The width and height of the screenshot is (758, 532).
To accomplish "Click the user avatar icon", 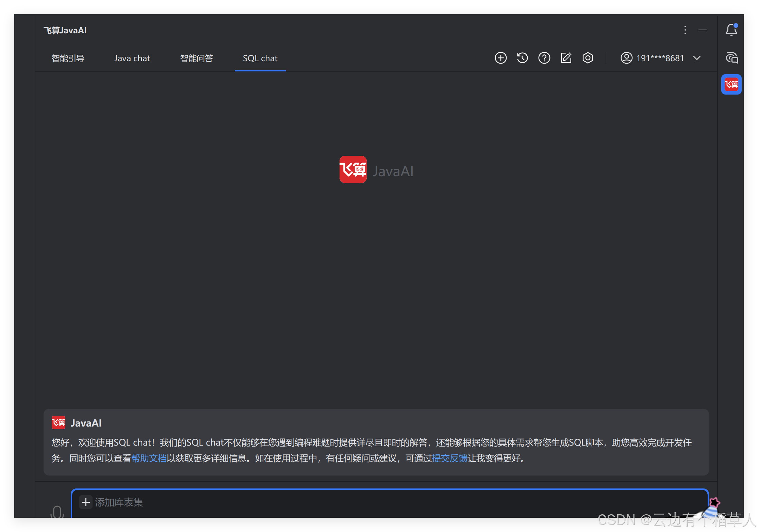I will (626, 58).
